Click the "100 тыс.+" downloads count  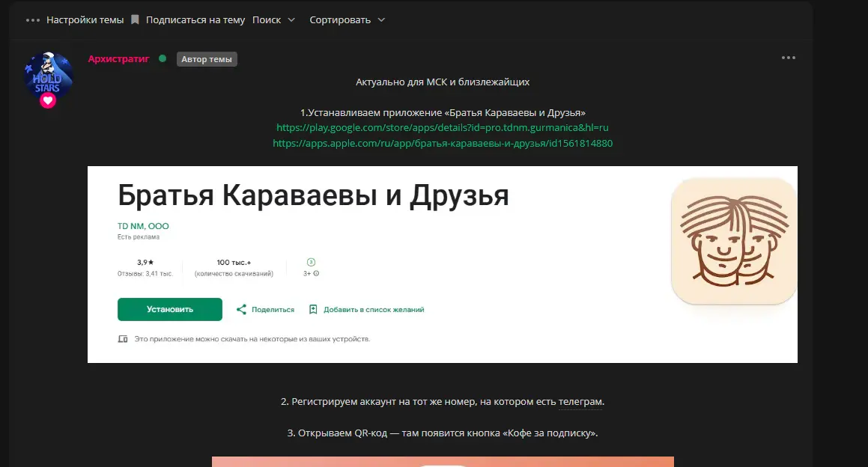[234, 262]
